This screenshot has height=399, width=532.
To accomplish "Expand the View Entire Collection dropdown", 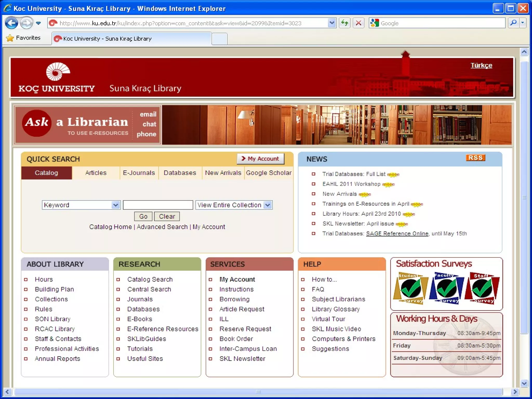I will click(x=268, y=205).
